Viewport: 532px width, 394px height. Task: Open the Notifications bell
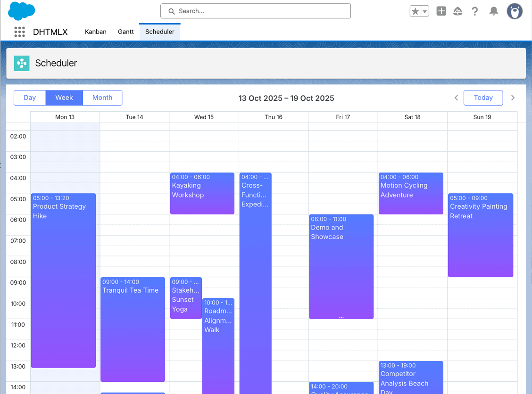[494, 11]
